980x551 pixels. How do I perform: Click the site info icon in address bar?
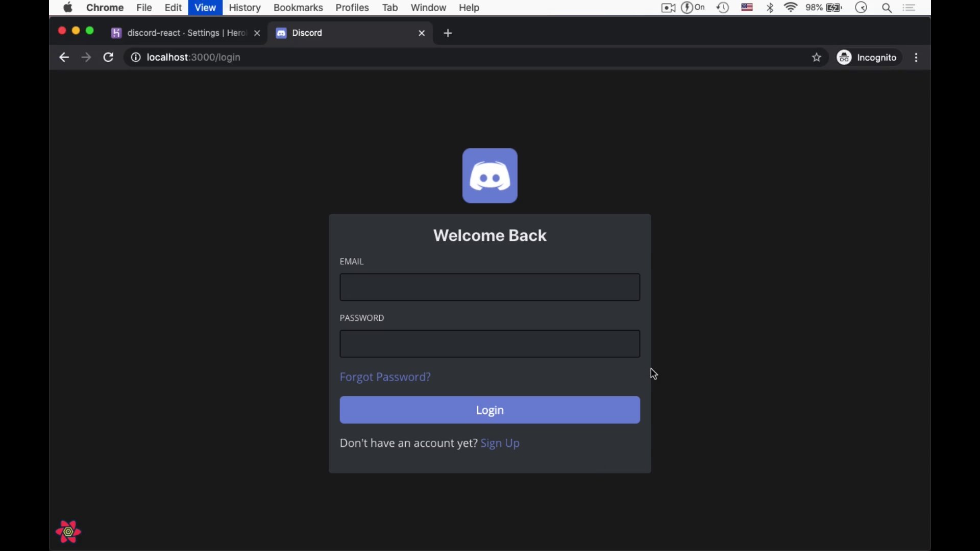pyautogui.click(x=135, y=58)
